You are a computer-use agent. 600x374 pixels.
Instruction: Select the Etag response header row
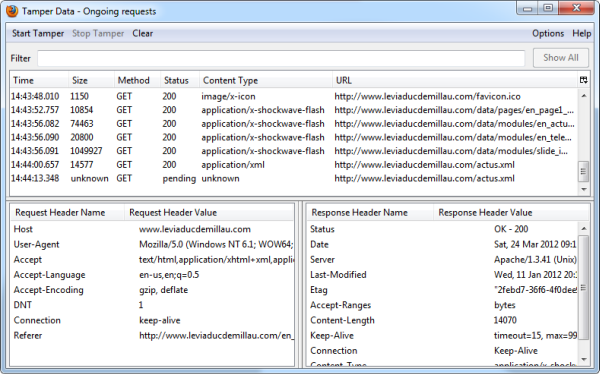pyautogui.click(x=443, y=290)
